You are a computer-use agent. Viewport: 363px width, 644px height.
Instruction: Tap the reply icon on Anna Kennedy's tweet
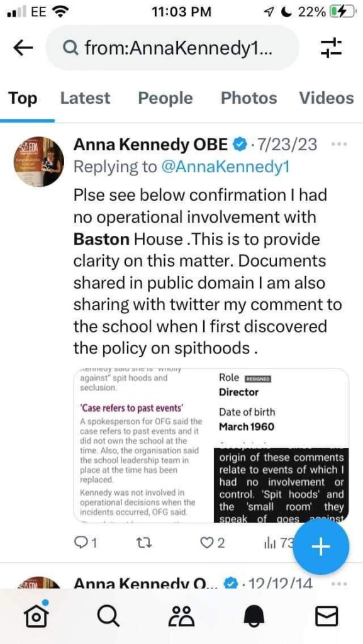click(82, 544)
